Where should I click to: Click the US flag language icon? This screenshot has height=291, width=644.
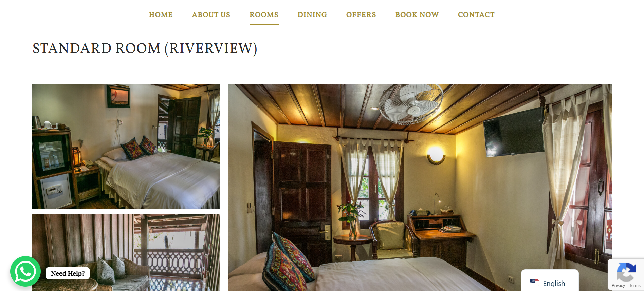[534, 283]
